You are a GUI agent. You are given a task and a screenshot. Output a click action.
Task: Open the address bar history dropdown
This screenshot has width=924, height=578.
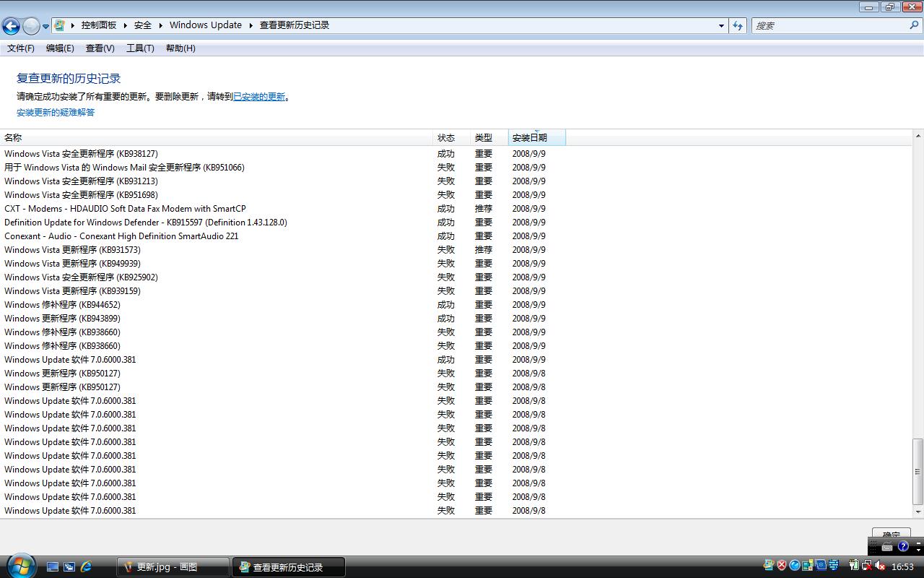(721, 26)
